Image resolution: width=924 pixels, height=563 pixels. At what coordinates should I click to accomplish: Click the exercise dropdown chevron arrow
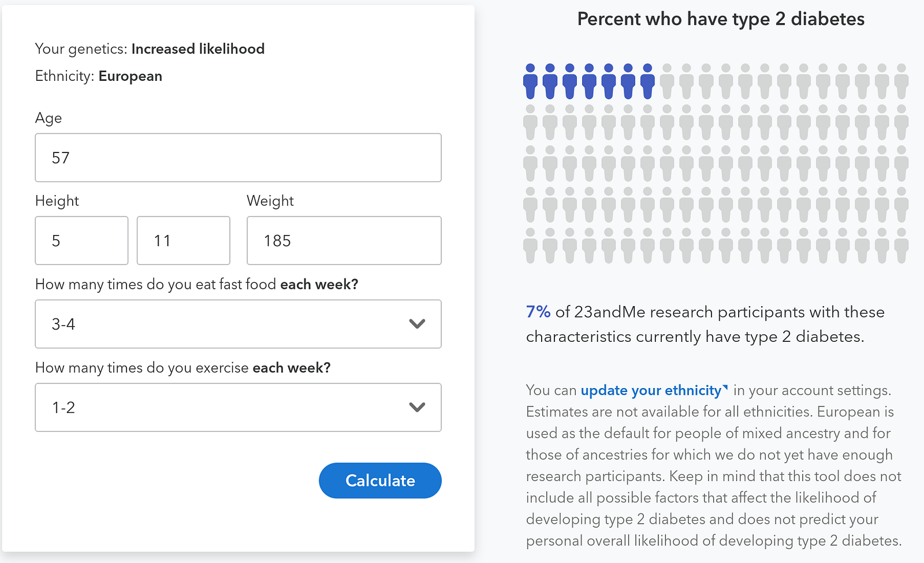[x=417, y=408]
